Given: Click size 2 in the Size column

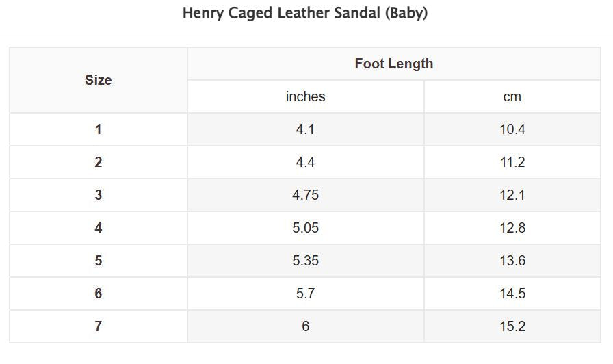Looking at the screenshot, I should pyautogui.click(x=98, y=162).
